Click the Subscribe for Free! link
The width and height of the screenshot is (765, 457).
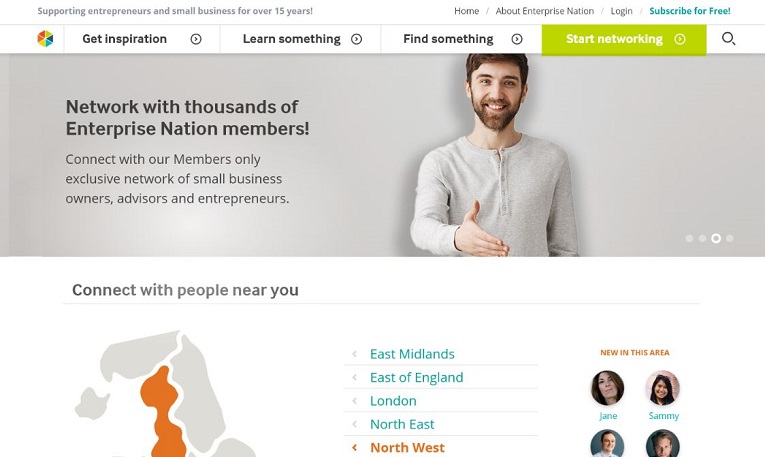click(x=690, y=11)
